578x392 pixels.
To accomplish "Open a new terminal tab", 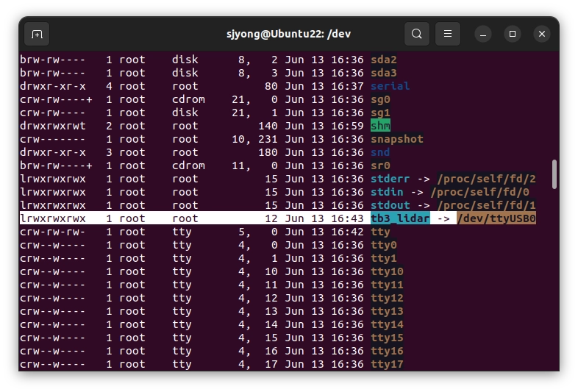I will pyautogui.click(x=37, y=35).
